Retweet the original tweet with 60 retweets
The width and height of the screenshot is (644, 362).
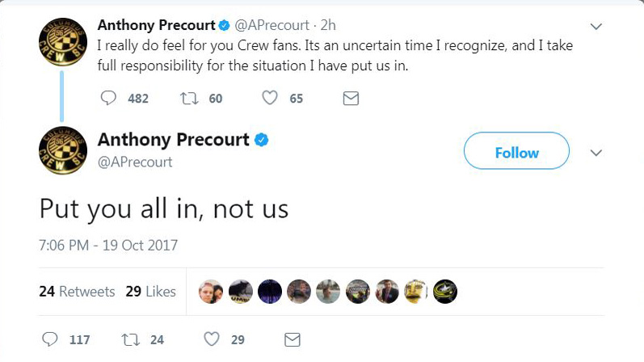pos(187,98)
